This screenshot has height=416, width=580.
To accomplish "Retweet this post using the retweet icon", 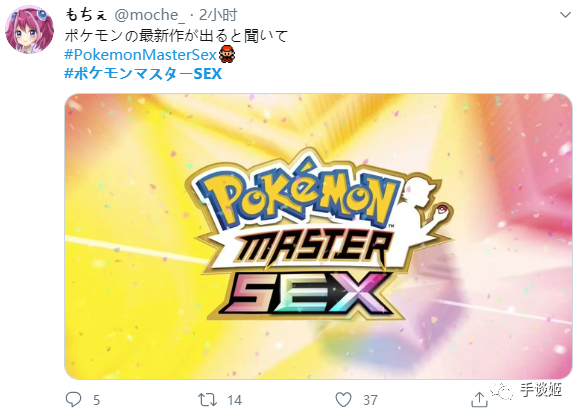I will [207, 400].
